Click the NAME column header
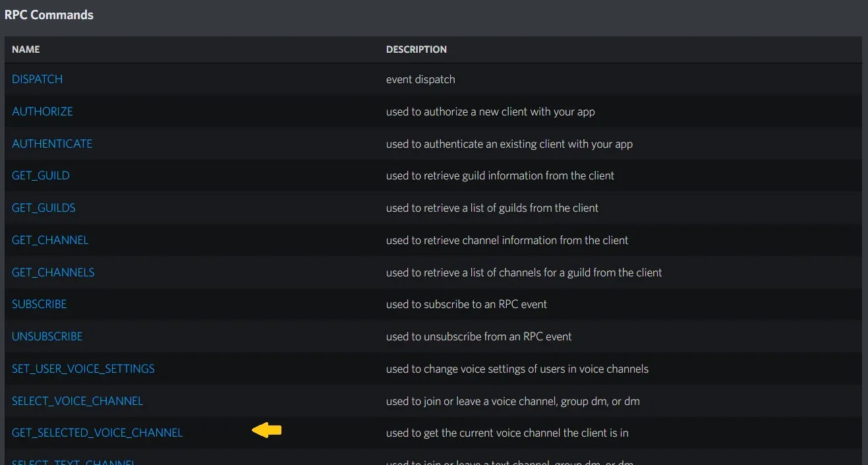Screen dimensions: 868x465 tap(26, 49)
